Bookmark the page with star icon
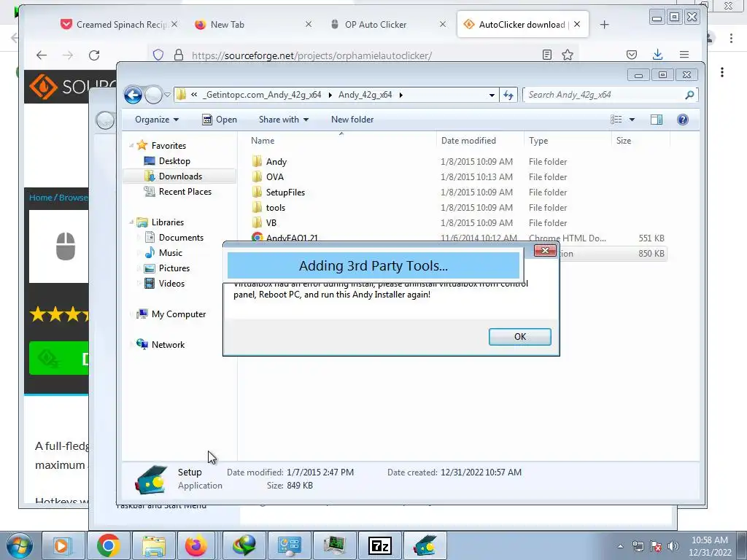 [x=568, y=55]
